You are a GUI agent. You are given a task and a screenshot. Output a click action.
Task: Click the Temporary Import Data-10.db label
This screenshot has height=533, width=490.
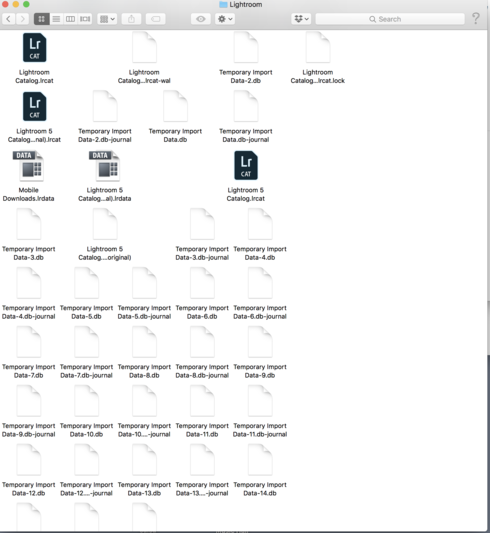coord(86,430)
